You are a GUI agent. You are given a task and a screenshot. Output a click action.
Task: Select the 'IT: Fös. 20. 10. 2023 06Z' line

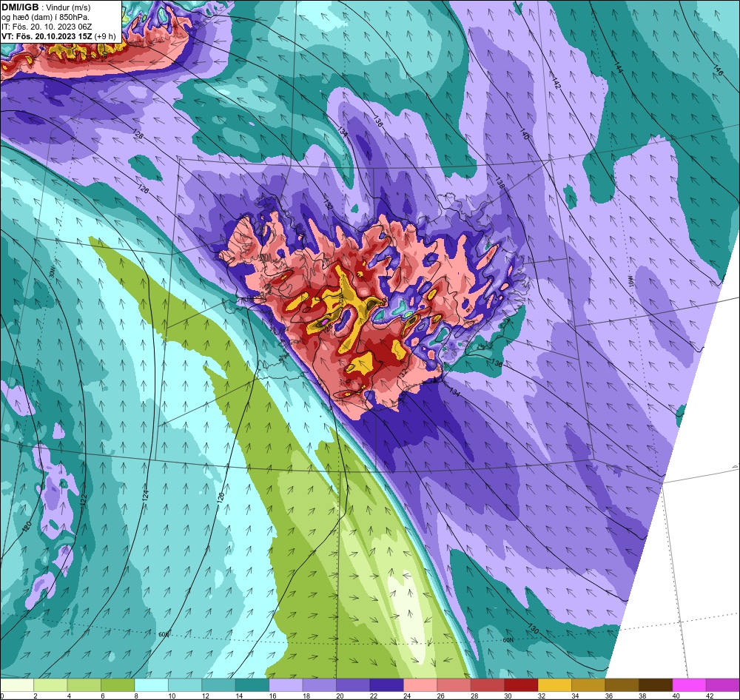pyautogui.click(x=46, y=27)
